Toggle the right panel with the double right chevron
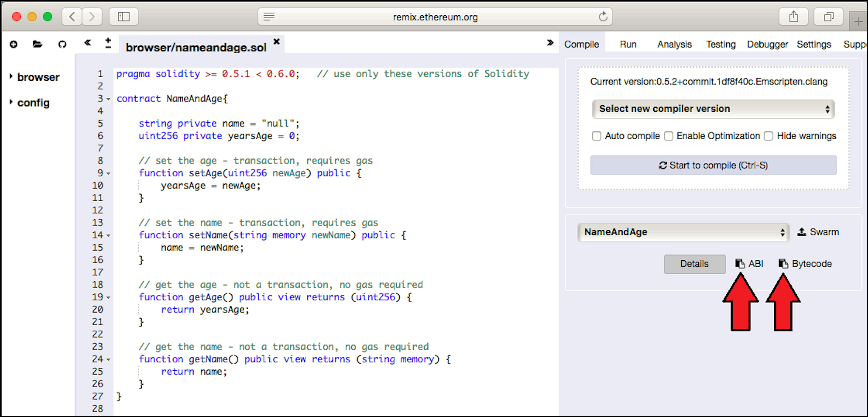This screenshot has width=868, height=417. [x=550, y=42]
